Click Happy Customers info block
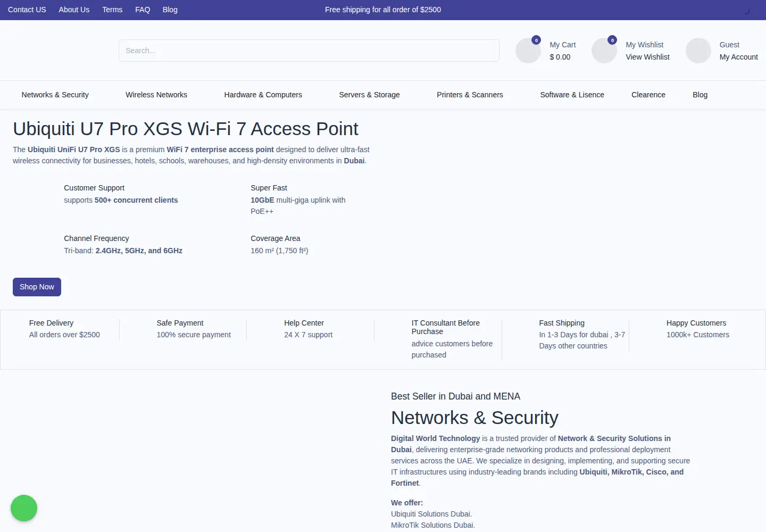 tap(698, 329)
